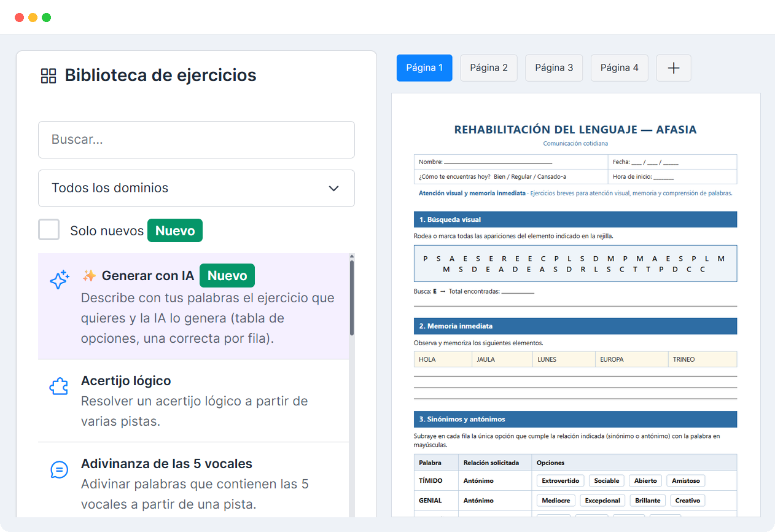Click the yellow macOS minimize button
This screenshot has width=775, height=532.
tap(33, 17)
